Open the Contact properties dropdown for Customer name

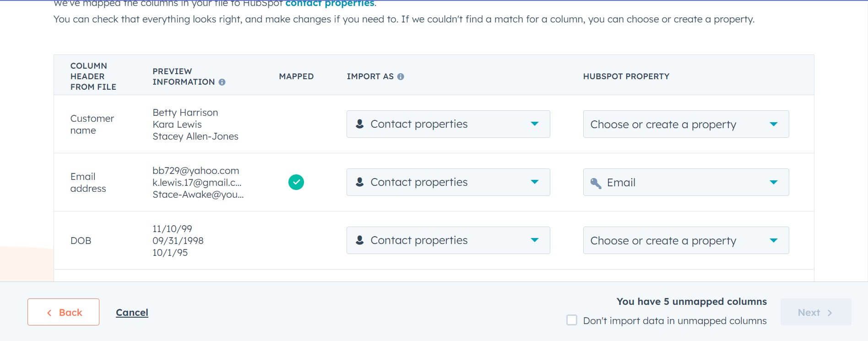[534, 124]
